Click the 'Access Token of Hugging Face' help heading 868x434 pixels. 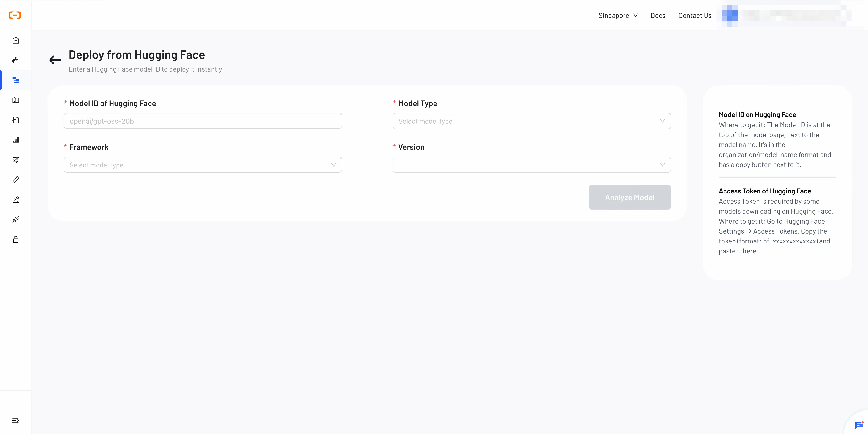click(765, 191)
